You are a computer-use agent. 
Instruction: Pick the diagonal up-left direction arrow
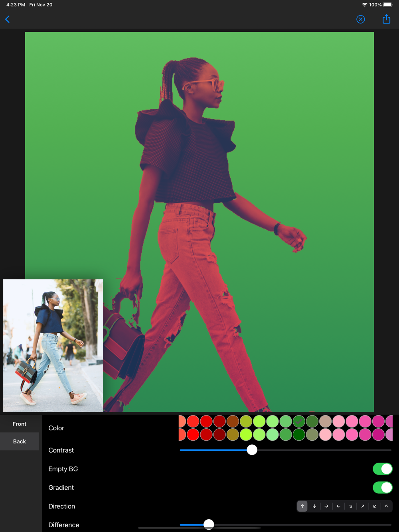pos(387,506)
